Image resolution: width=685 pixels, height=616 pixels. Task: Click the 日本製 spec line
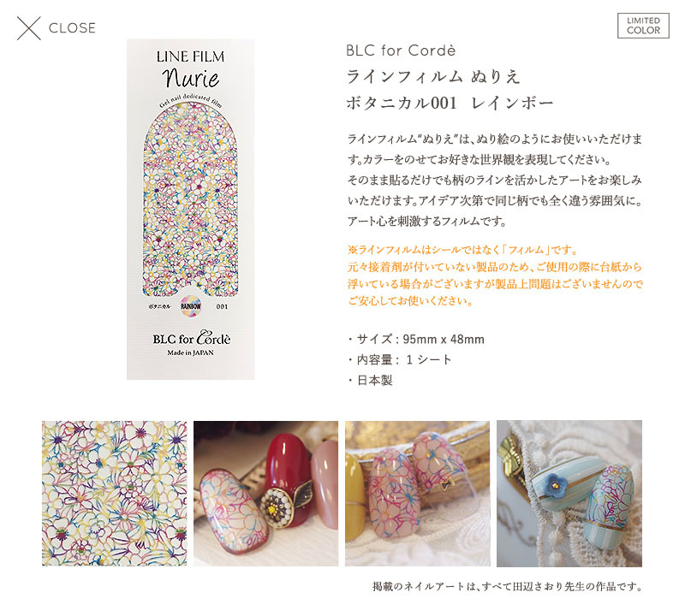pyautogui.click(x=371, y=380)
